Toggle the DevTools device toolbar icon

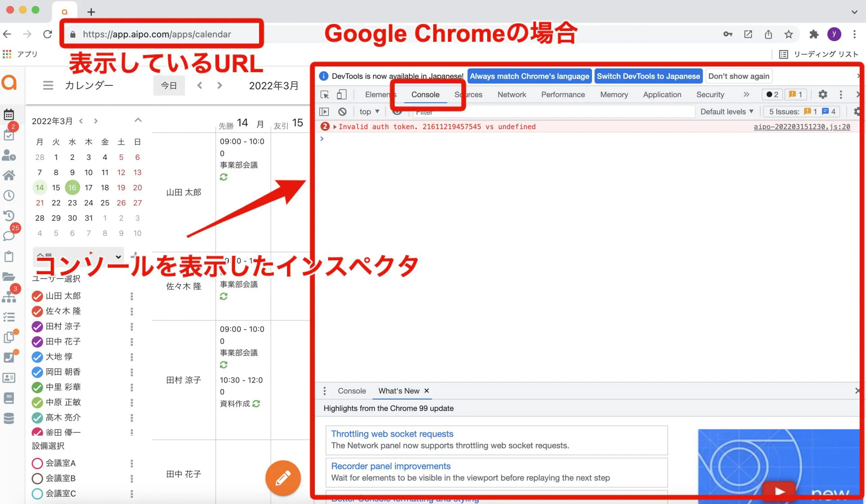click(x=341, y=94)
